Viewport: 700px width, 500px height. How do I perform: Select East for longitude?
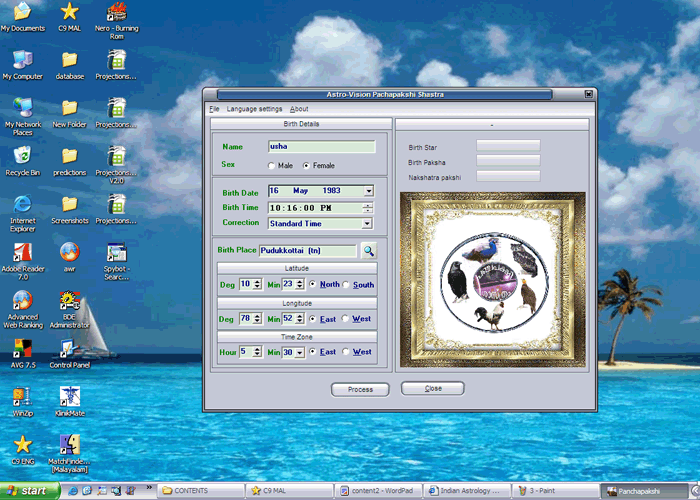(312, 319)
